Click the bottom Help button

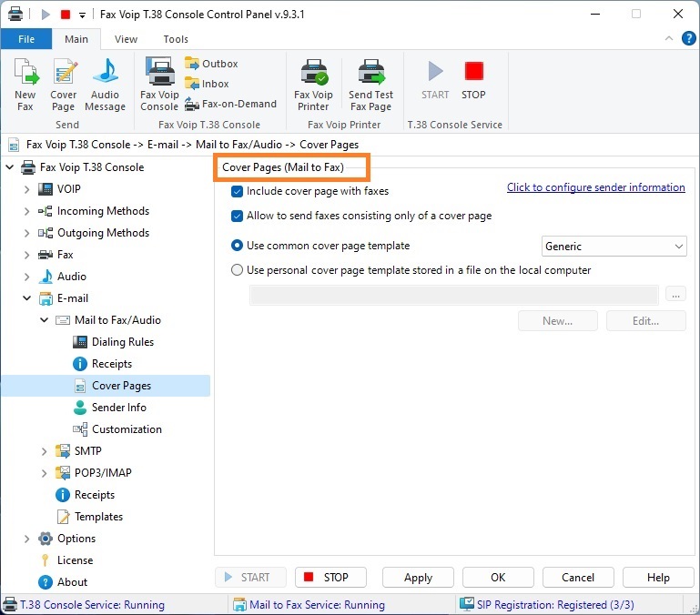(x=658, y=578)
